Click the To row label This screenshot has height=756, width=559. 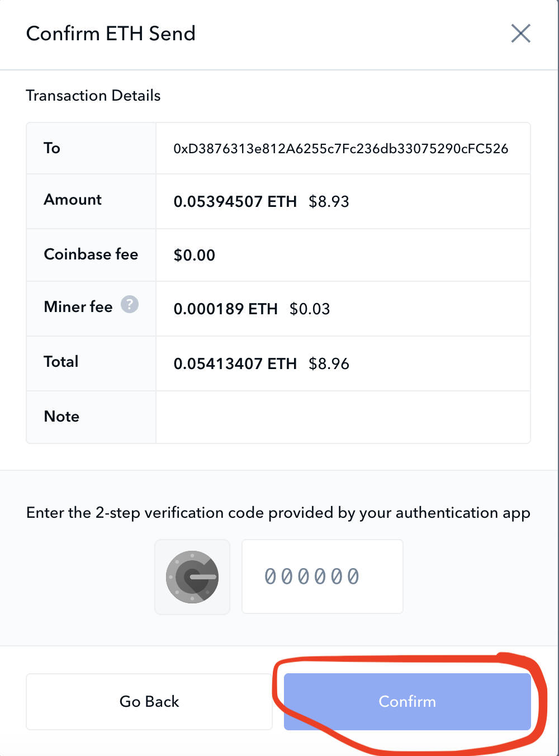(x=52, y=148)
